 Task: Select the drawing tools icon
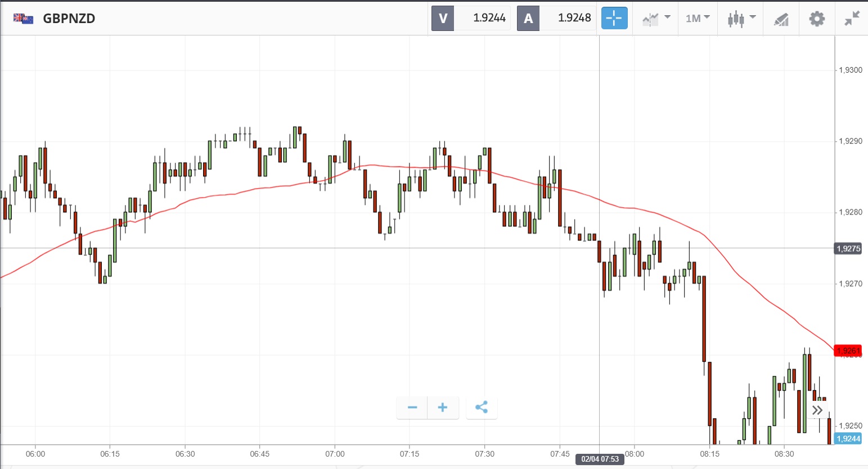coord(781,20)
